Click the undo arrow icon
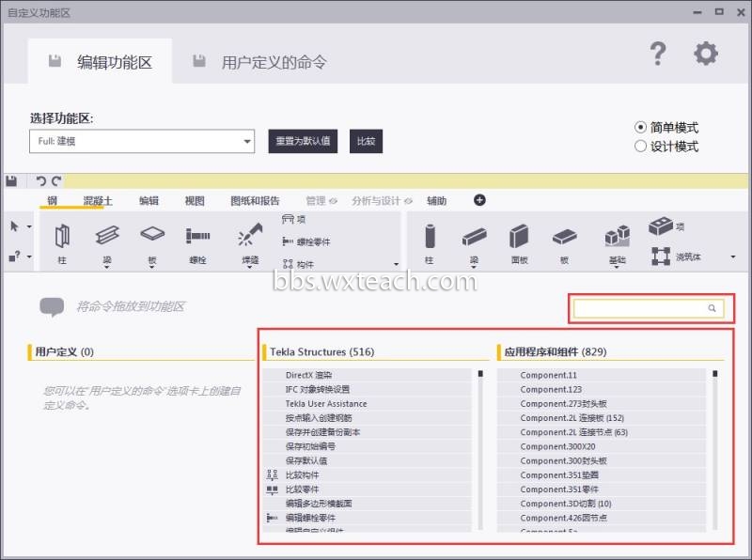 pyautogui.click(x=41, y=180)
